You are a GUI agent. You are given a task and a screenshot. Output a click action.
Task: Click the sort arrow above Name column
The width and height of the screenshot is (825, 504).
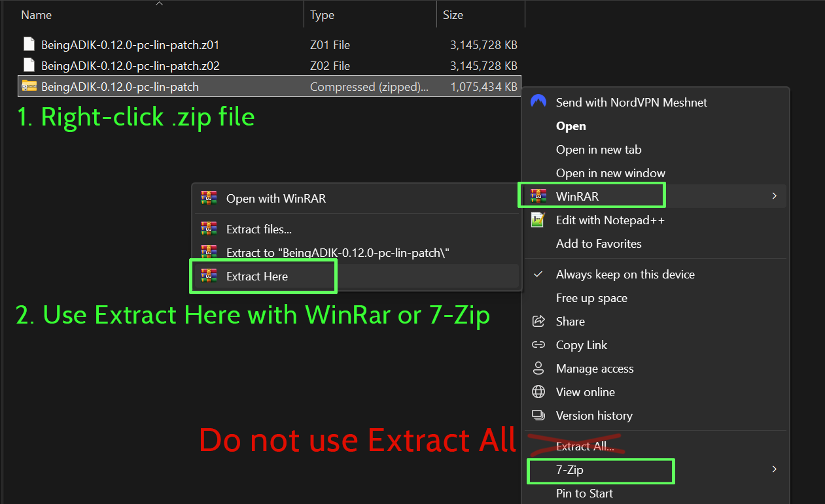coord(159,3)
